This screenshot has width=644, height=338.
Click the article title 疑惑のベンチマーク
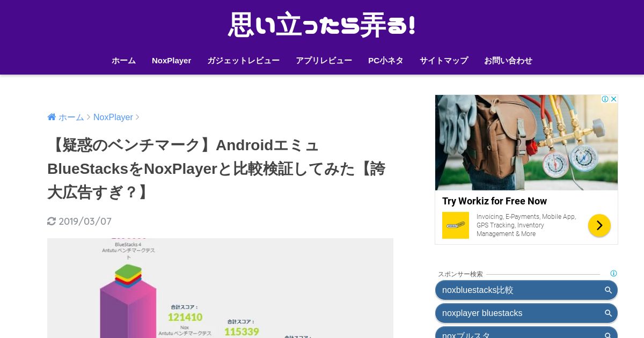click(216, 168)
